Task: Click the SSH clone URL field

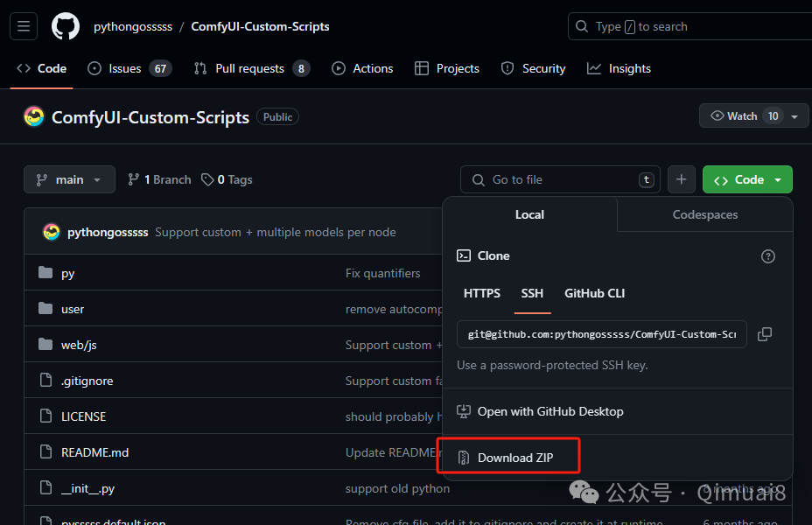Action: click(x=602, y=334)
